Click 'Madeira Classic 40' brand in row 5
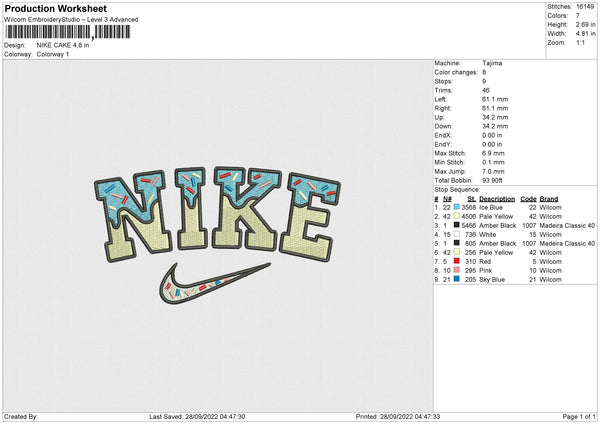The width and height of the screenshot is (600, 424). click(x=567, y=243)
